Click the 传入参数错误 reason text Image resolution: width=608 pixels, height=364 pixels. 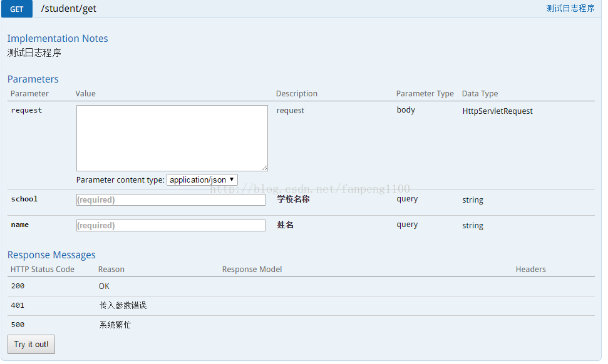pyautogui.click(x=123, y=306)
